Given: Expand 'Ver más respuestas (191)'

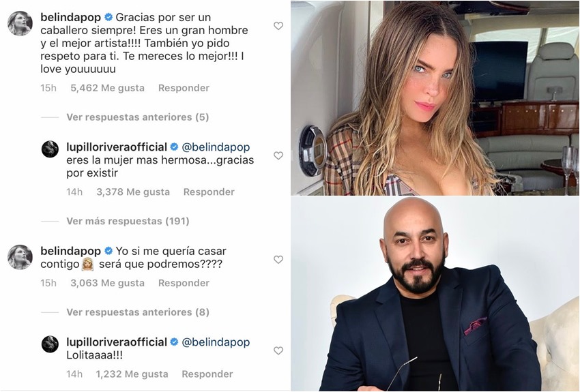Looking at the screenshot, I should point(128,221).
